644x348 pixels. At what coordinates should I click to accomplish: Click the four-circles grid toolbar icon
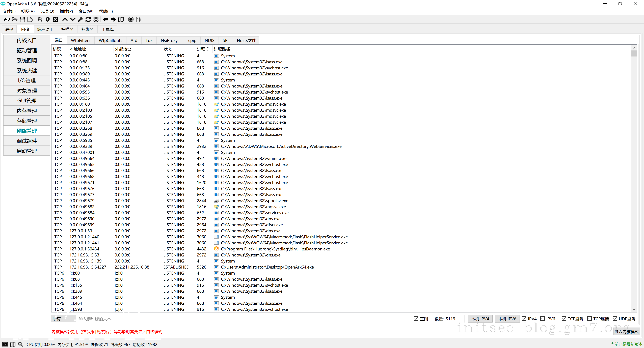pyautogui.click(x=96, y=19)
